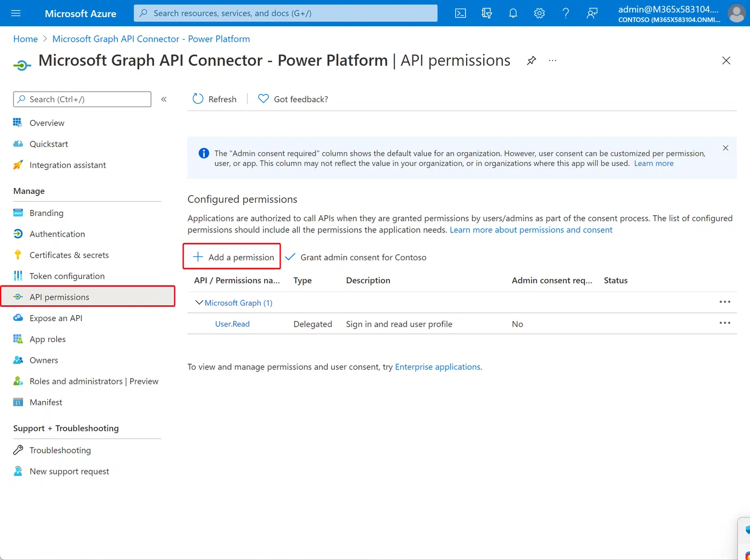
Task: Pin this blade using the pin icon
Action: pos(531,60)
